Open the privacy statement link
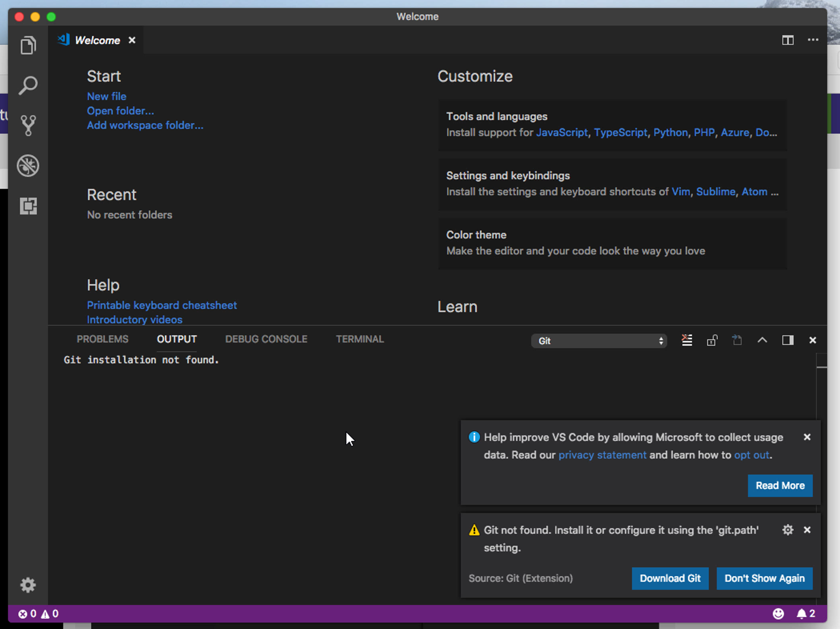Image resolution: width=840 pixels, height=629 pixels. (x=602, y=455)
